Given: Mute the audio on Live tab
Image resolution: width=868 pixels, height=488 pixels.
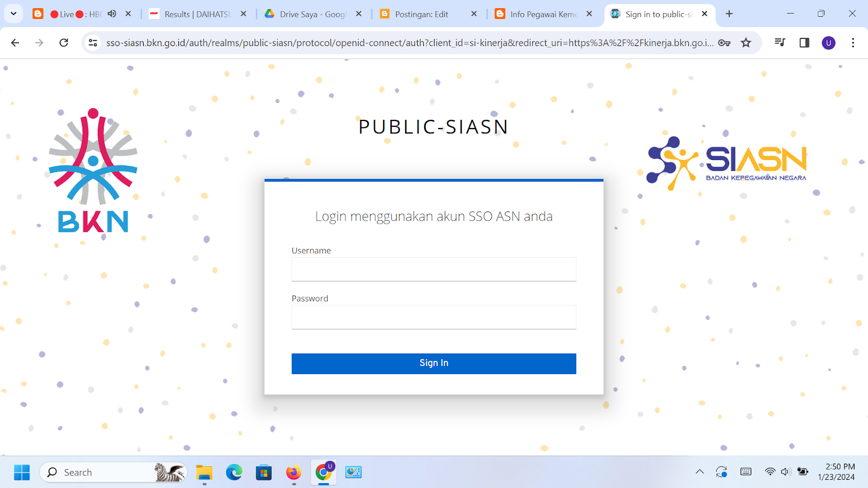Looking at the screenshot, I should (x=112, y=14).
